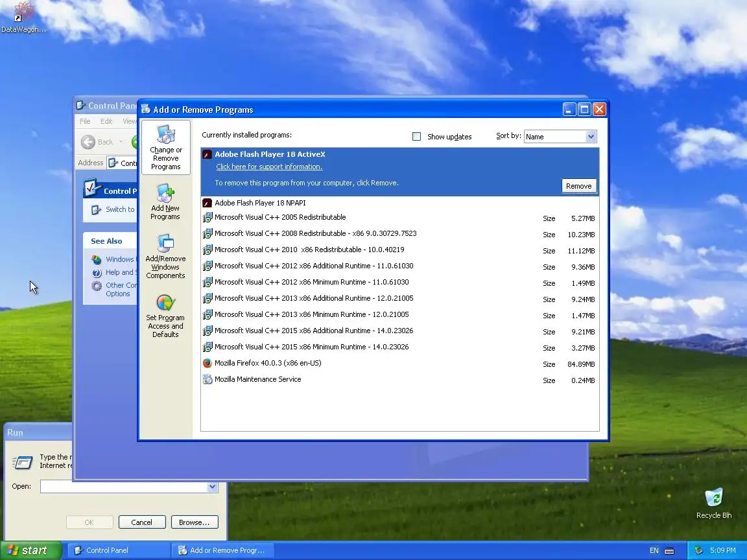The width and height of the screenshot is (747, 560).
Task: Click the system tray icon beside the clock
Action: pyautogui.click(x=698, y=550)
